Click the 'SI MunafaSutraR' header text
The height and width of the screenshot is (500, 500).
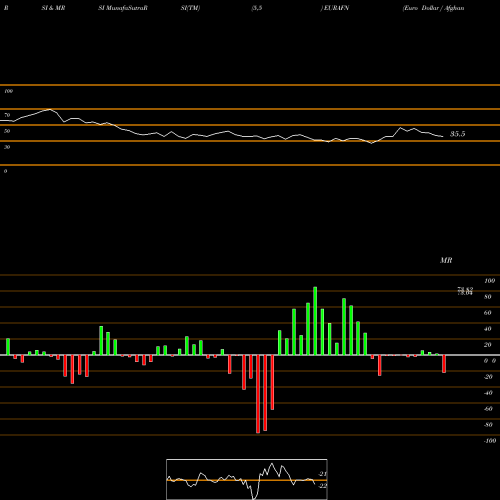123,8
